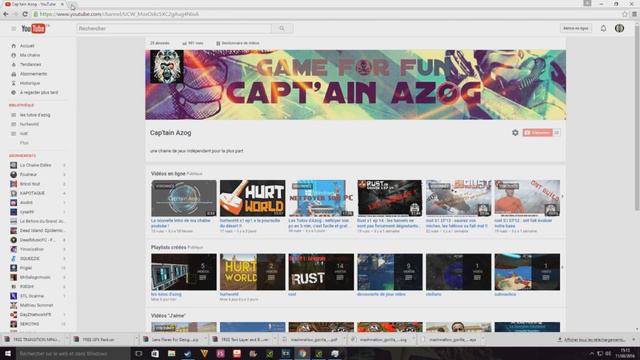Viewport: 640px width, 360px height.
Task: Open Windows Store from taskbar
Action: coord(155,353)
